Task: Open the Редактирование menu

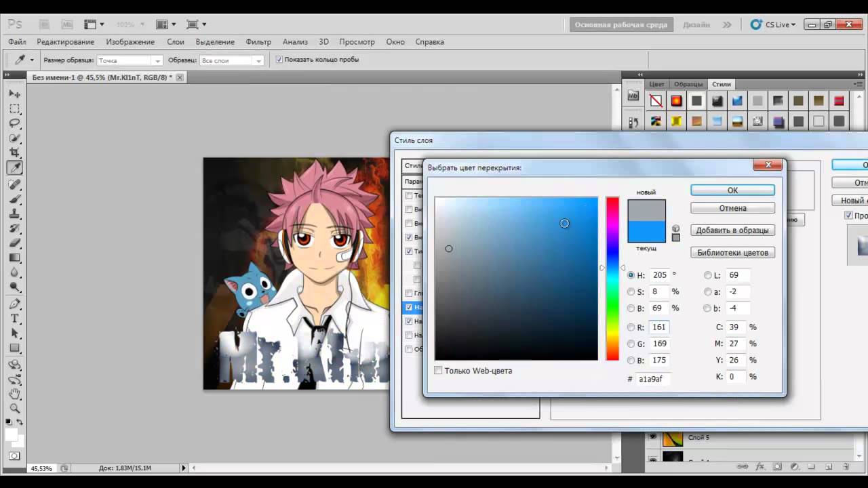Action: pyautogui.click(x=66, y=41)
